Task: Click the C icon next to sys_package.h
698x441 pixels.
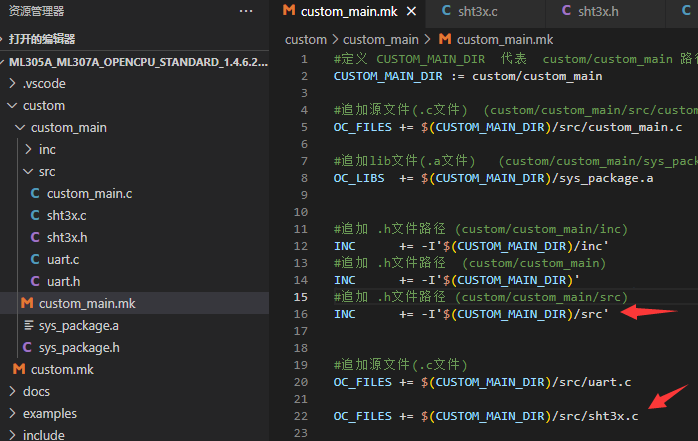Action: coord(28,347)
